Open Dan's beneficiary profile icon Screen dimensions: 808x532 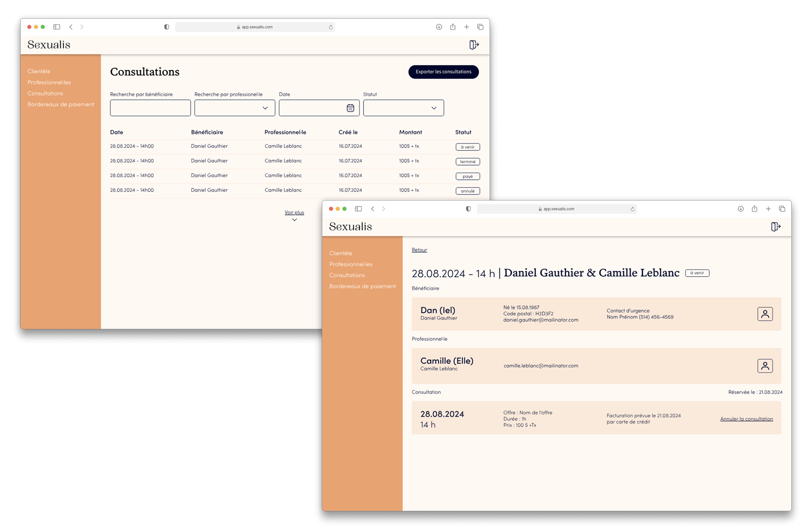[765, 314]
